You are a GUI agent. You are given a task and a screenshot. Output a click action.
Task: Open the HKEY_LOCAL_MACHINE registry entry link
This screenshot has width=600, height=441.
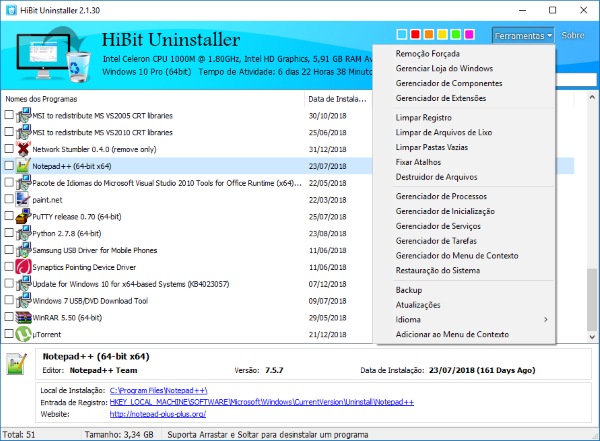(262, 402)
